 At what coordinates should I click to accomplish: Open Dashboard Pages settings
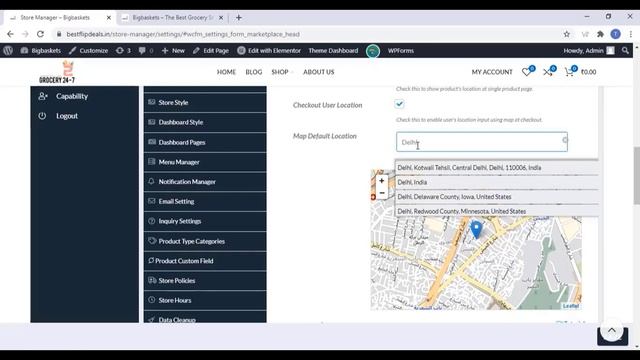tap(205, 142)
